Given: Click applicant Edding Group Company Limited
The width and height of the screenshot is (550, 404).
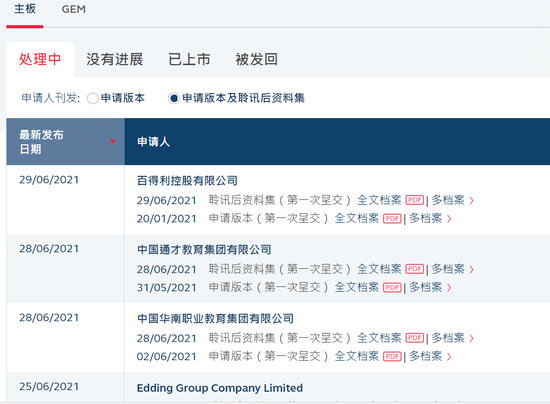Looking at the screenshot, I should [220, 388].
